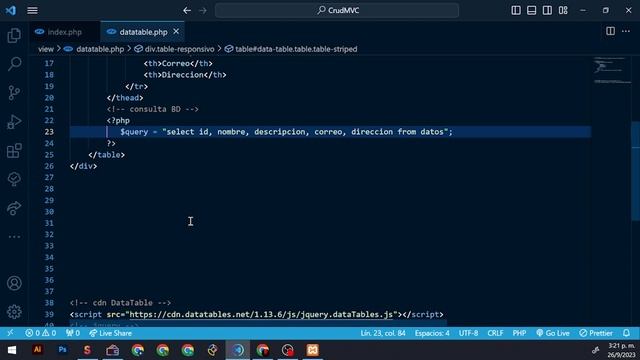The height and width of the screenshot is (360, 640).
Task: Click the VS Code logo icon
Action: (x=11, y=10)
